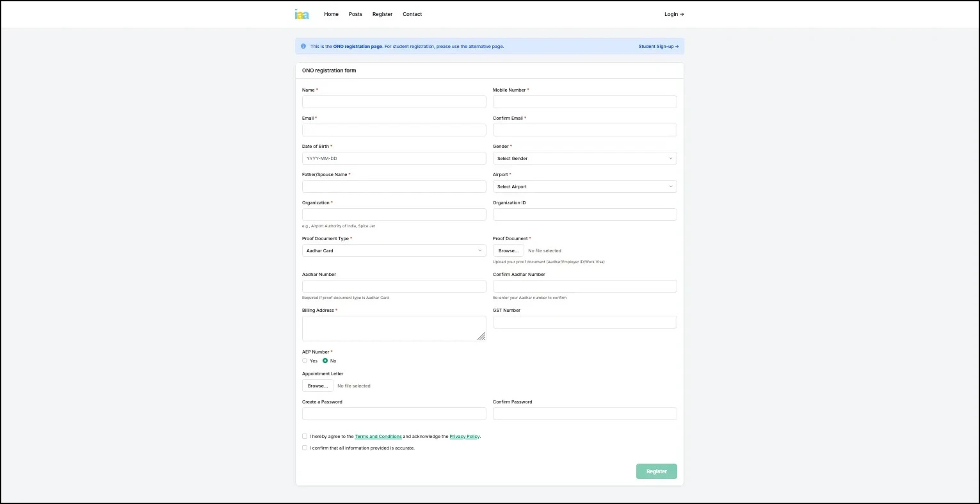Expand the Select Airport dropdown

[584, 186]
